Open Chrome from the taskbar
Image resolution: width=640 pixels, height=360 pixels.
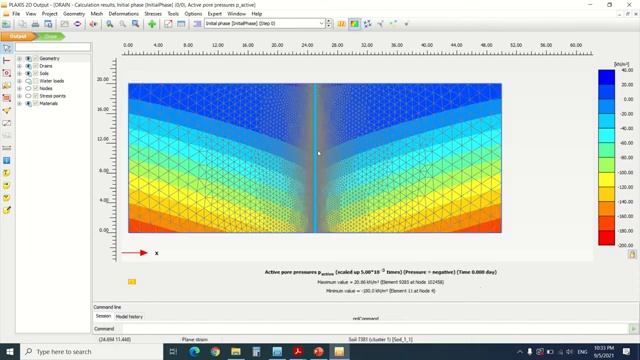[215, 351]
